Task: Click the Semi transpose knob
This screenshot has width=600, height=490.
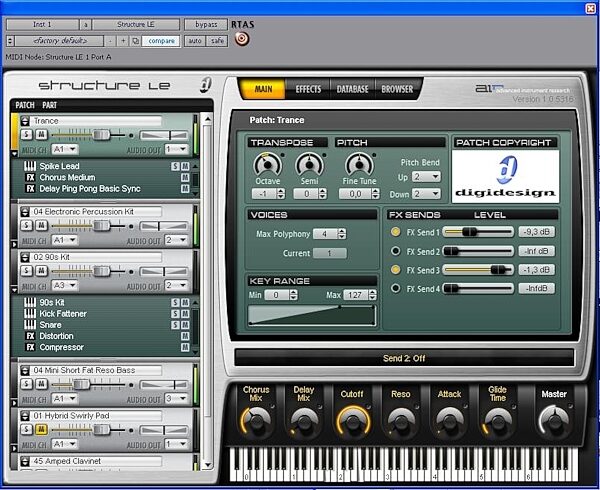Action: (309, 164)
